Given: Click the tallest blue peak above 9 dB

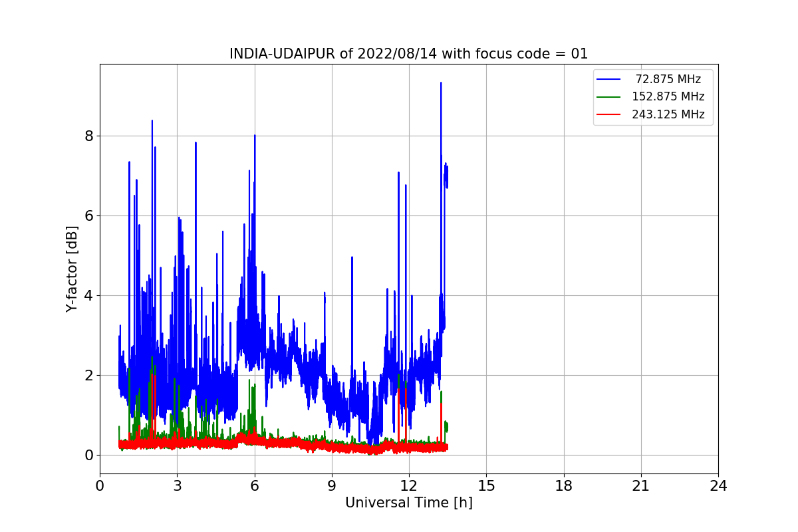Looking at the screenshot, I should 441,84.
